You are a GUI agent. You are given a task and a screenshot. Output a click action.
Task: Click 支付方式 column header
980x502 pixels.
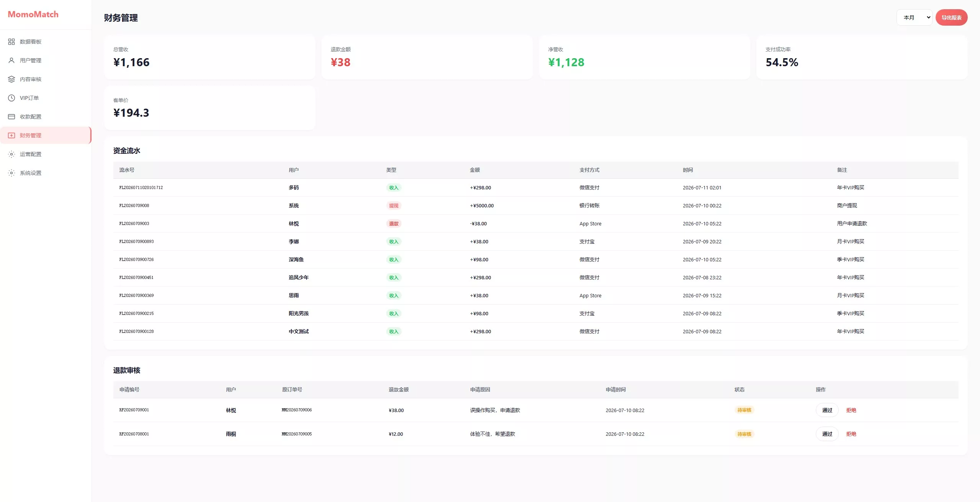point(589,170)
